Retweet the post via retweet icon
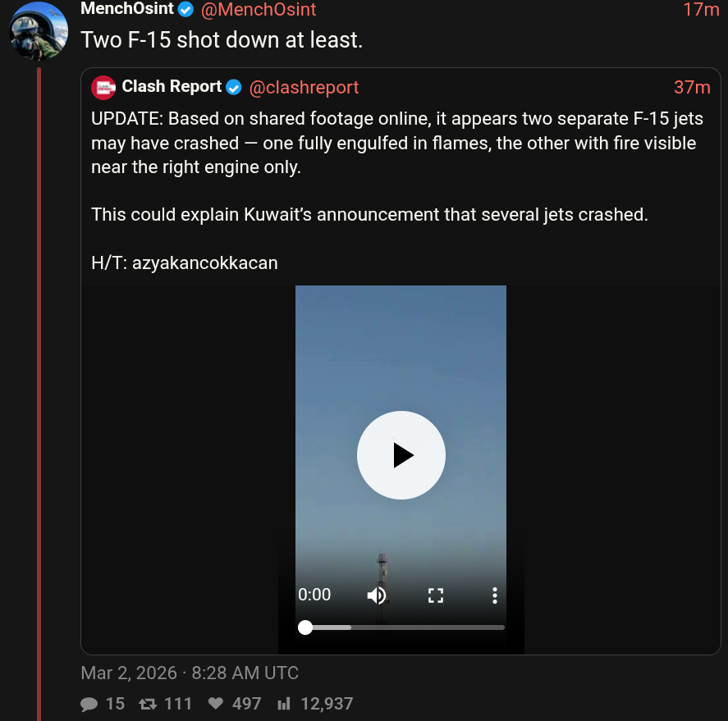Image resolution: width=728 pixels, height=721 pixels. click(x=148, y=704)
